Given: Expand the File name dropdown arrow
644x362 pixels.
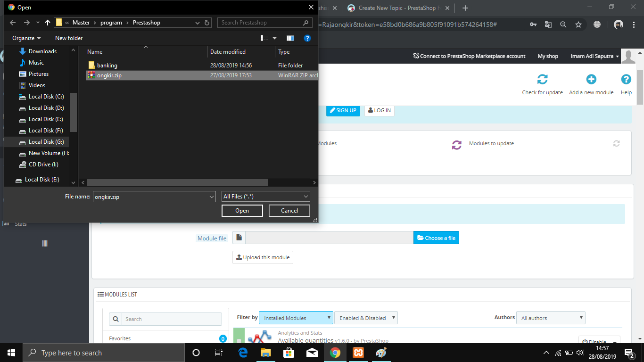Looking at the screenshot, I should coord(211,197).
